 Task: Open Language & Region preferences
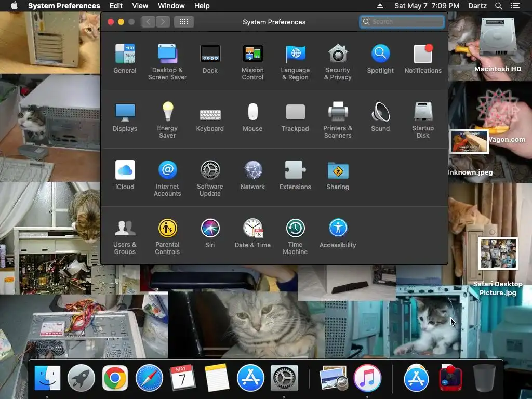[295, 62]
